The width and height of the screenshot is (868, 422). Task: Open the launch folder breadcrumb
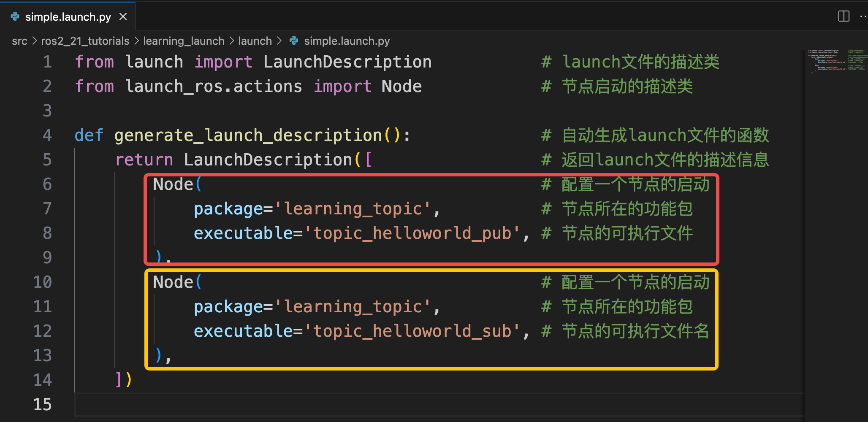[255, 41]
